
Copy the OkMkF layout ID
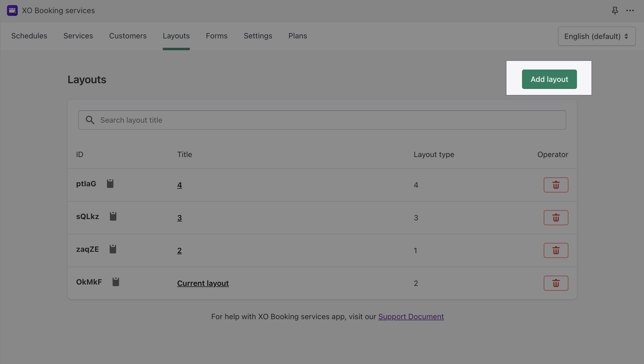click(116, 282)
